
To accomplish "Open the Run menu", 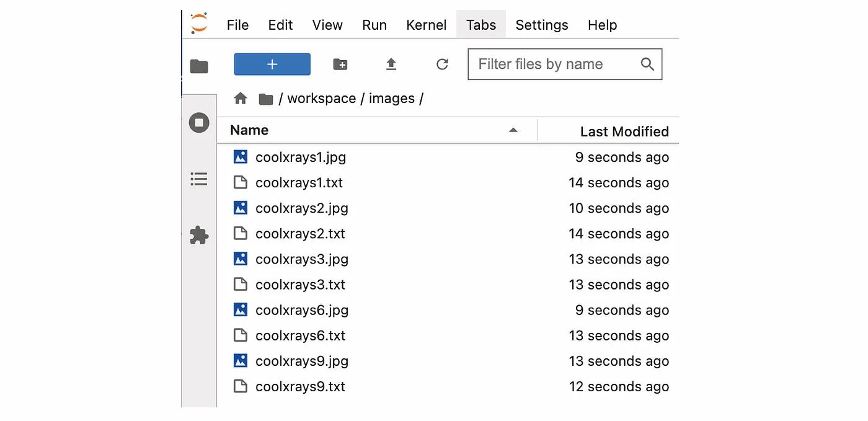I will tap(374, 25).
